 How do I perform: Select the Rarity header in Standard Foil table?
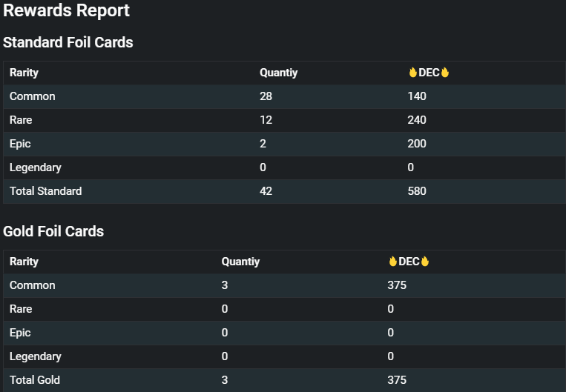pyautogui.click(x=24, y=73)
